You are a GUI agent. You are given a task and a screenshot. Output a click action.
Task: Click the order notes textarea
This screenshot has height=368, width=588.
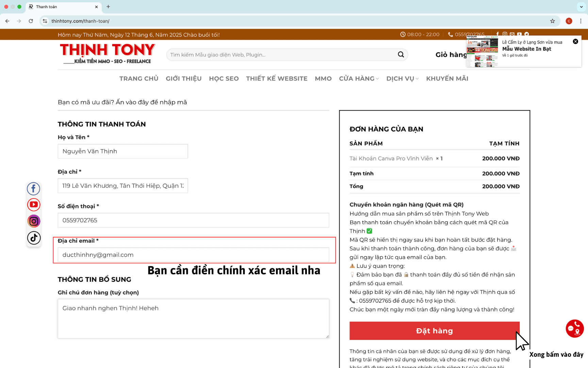click(193, 319)
